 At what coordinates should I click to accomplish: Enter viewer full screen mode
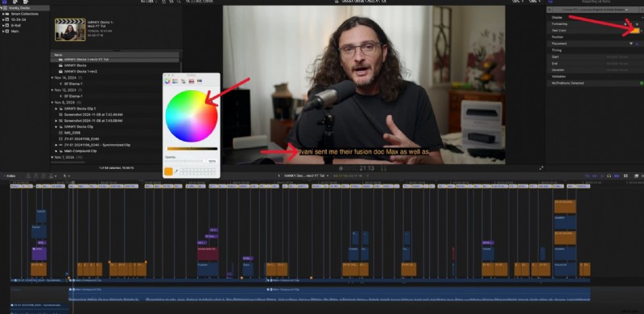(x=541, y=168)
